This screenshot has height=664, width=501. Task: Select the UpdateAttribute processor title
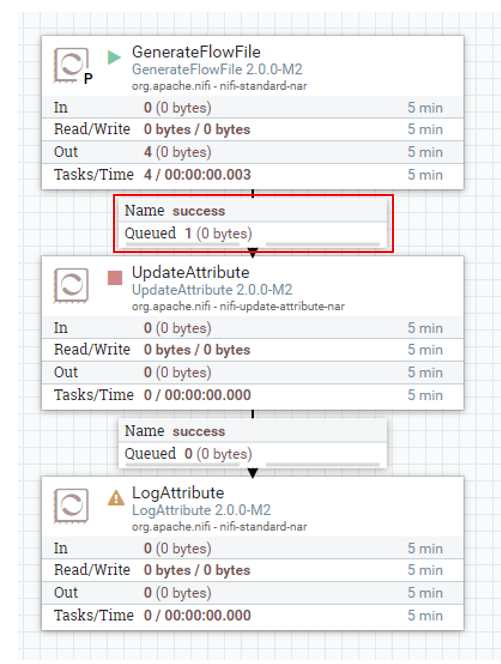click(x=191, y=272)
